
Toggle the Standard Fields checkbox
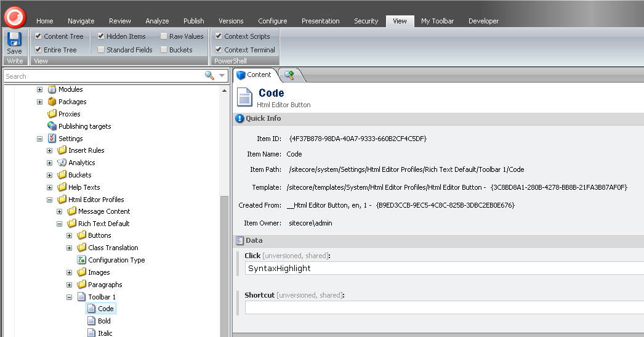click(101, 50)
